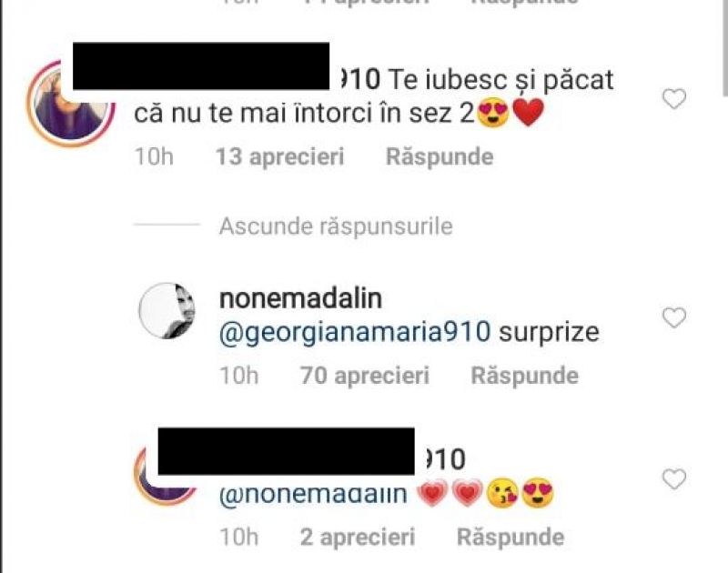Click the "10h" timestamp beside "13 aprecieri"
The height and width of the screenshot is (573, 728).
tap(154, 156)
